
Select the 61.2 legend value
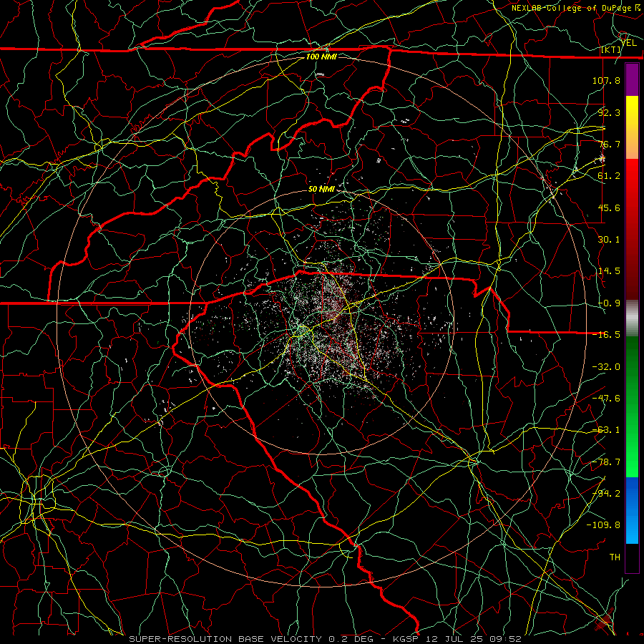[x=609, y=176]
